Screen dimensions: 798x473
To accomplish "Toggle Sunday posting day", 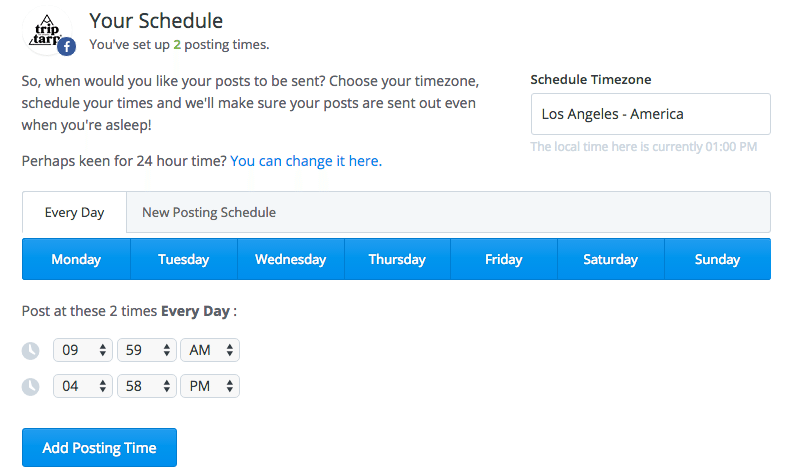I will point(717,259).
